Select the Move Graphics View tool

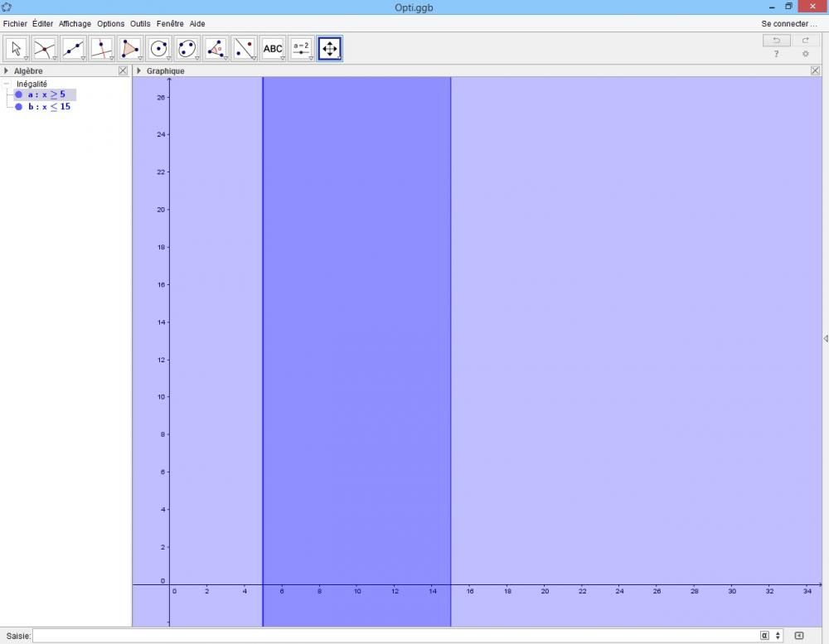click(x=330, y=49)
